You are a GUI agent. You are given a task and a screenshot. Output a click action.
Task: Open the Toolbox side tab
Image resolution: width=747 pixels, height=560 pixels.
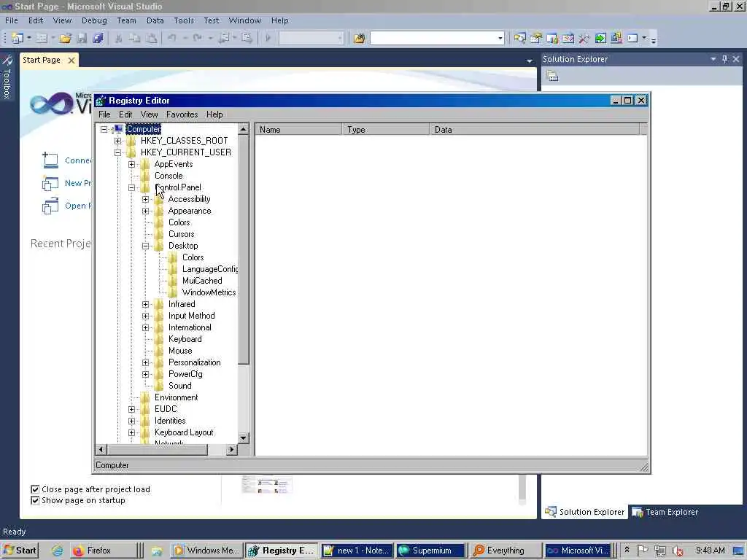coord(7,78)
